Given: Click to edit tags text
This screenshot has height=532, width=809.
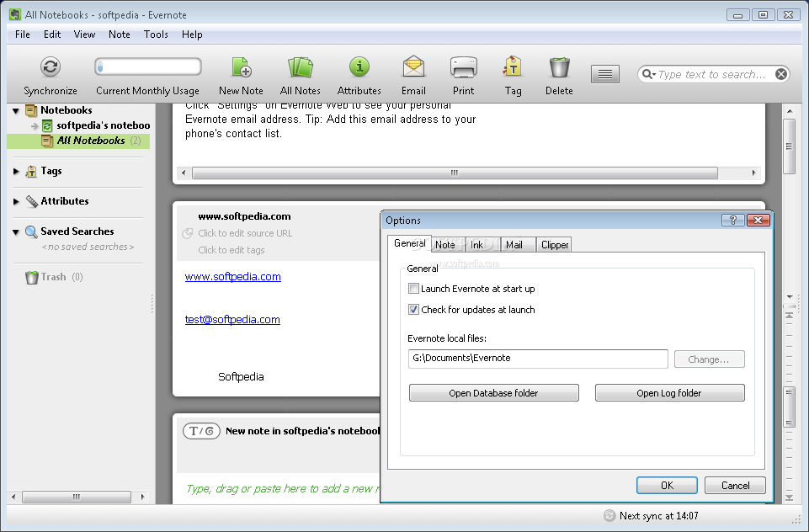Looking at the screenshot, I should coord(232,250).
